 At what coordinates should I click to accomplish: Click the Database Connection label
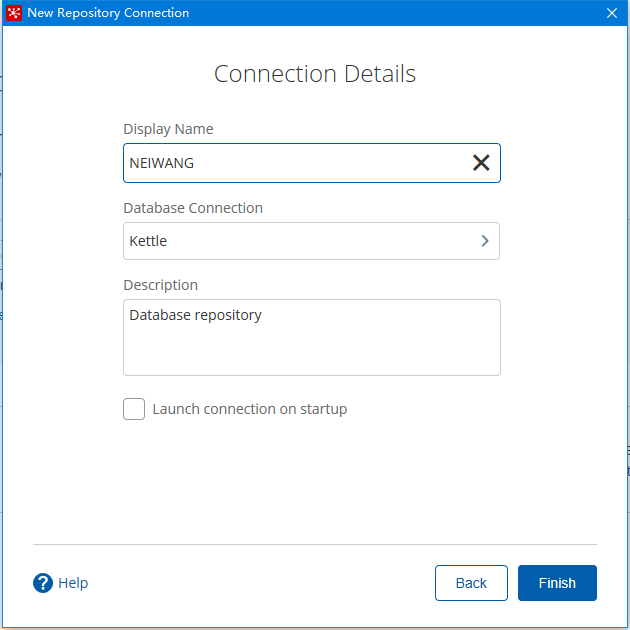[193, 208]
